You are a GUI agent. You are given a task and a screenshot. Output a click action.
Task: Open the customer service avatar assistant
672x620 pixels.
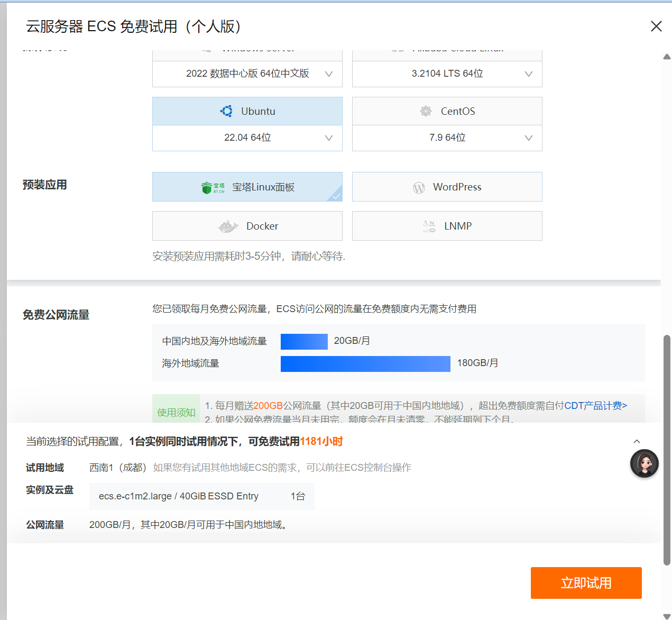[645, 463]
